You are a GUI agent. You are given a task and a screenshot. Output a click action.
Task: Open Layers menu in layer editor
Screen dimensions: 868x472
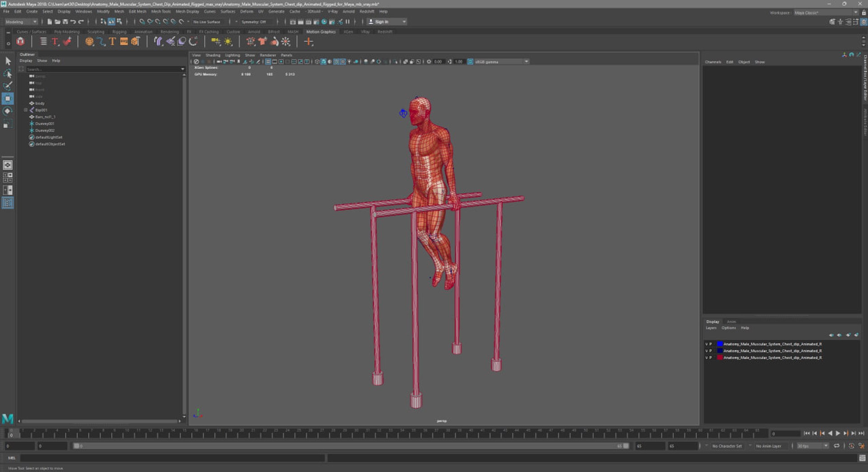[x=711, y=328]
